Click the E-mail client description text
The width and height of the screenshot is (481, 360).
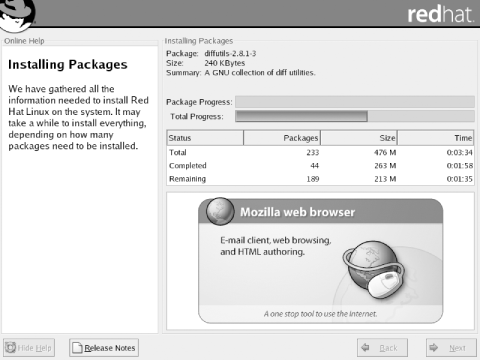(x=276, y=246)
